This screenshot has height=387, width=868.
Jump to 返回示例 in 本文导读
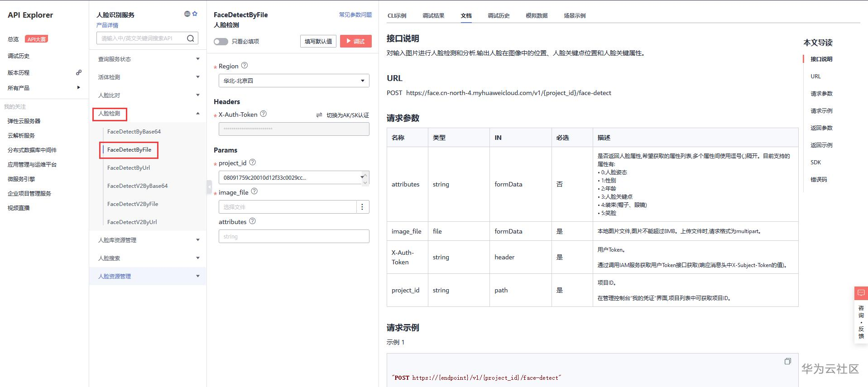click(x=821, y=145)
